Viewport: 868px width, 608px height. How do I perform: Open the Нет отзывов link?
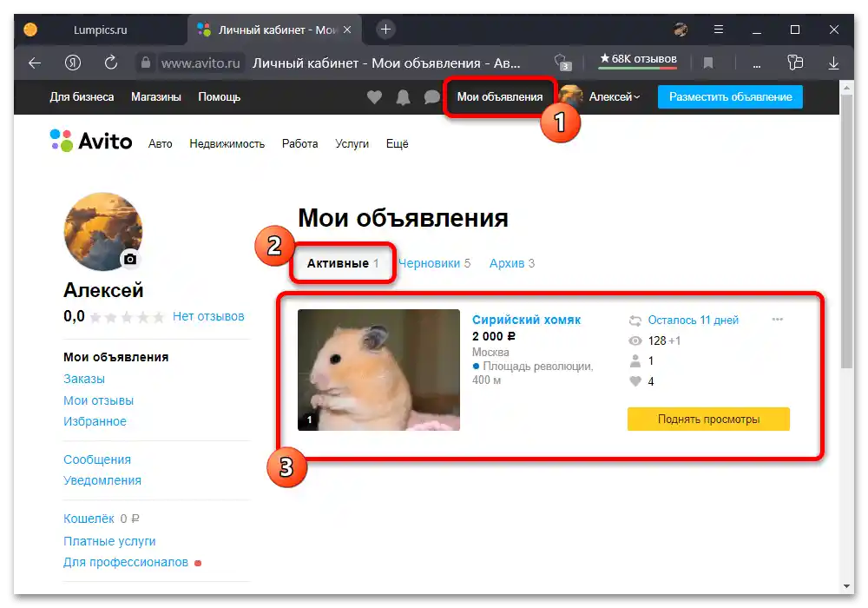click(208, 316)
